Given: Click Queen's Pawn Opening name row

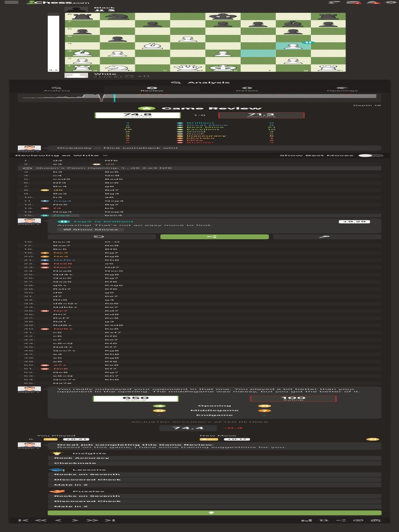Looking at the screenshot, I should coord(199,168).
